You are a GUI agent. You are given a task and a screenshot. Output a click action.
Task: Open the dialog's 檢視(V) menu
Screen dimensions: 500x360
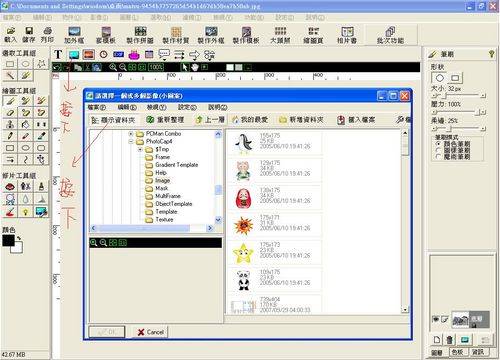pos(157,107)
